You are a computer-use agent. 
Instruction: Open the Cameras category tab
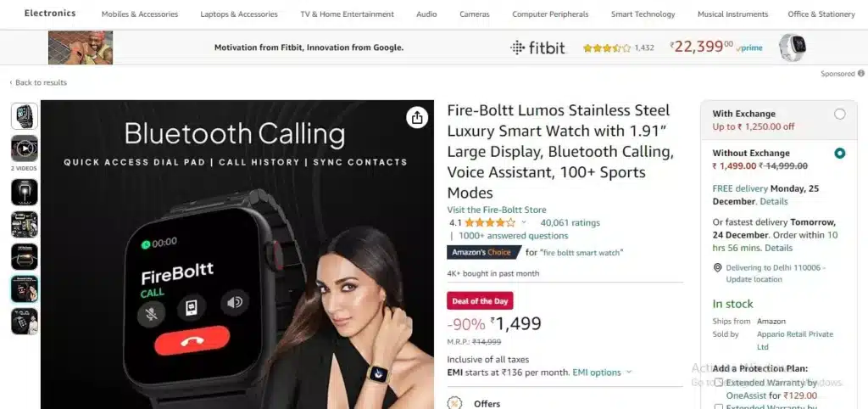(475, 14)
